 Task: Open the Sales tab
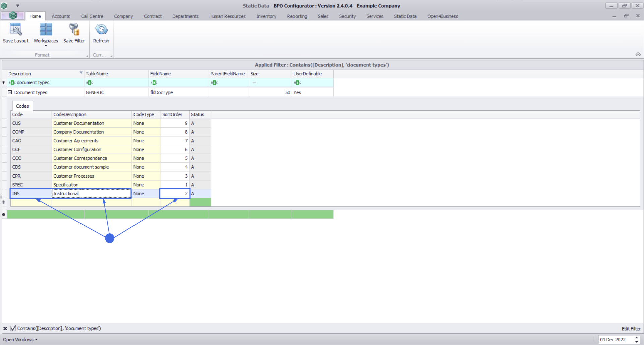pyautogui.click(x=323, y=16)
